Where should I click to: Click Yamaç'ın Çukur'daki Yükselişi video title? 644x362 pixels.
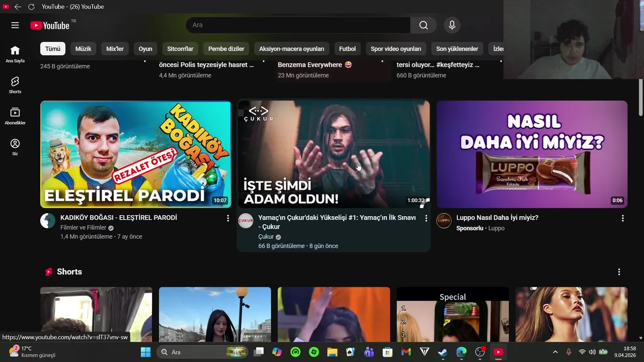337,222
